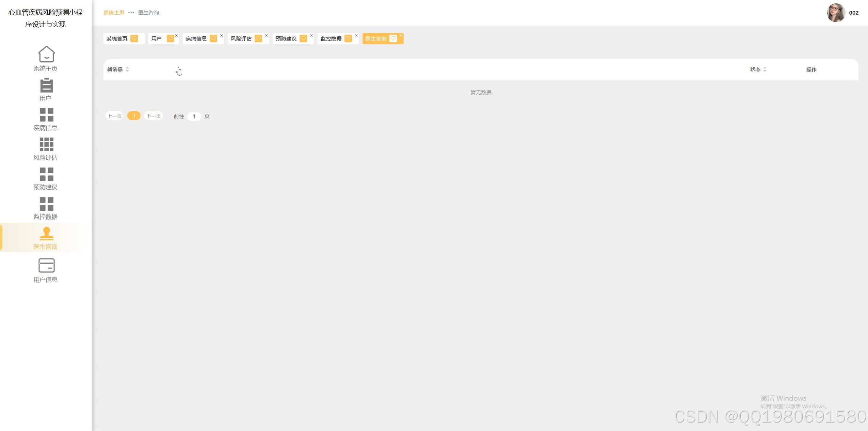Select 监控数据 sidebar icon

[46, 204]
